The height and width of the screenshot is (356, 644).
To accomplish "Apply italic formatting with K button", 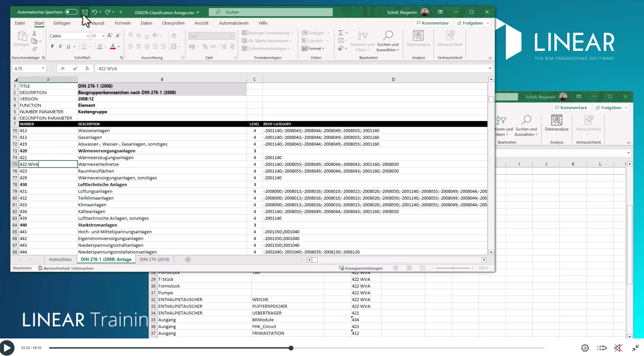I will click(x=60, y=47).
